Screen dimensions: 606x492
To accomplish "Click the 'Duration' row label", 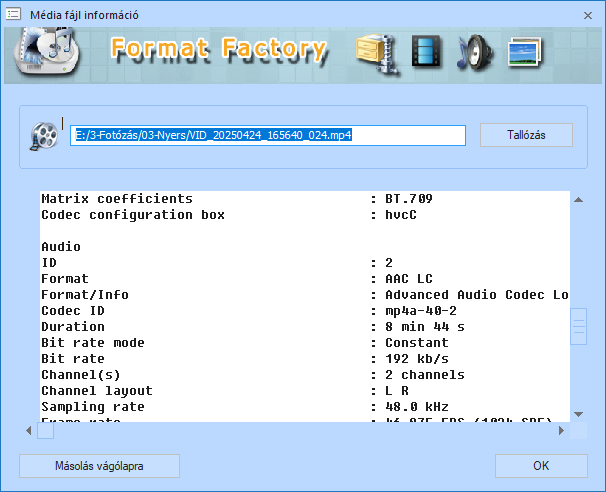I will [73, 327].
